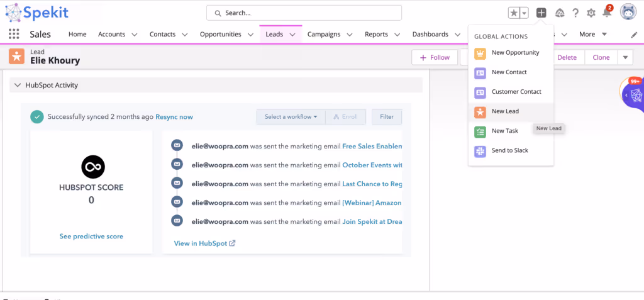Open the Notifications bell

tap(607, 13)
